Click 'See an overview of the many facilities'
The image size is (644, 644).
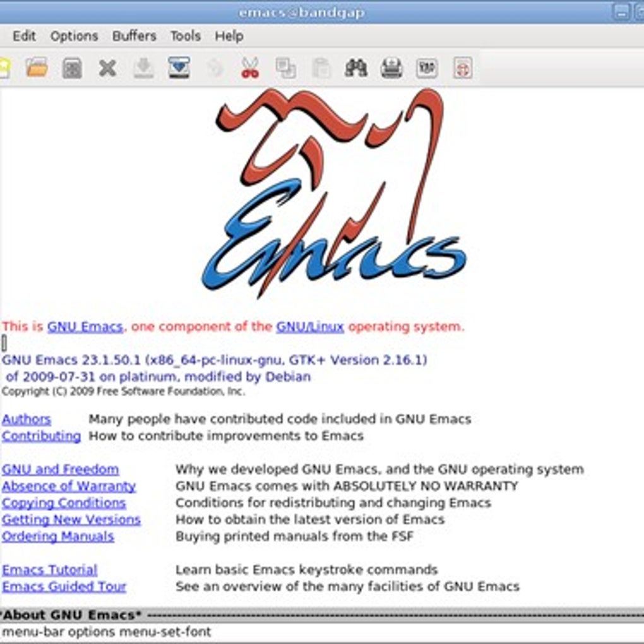(347, 587)
